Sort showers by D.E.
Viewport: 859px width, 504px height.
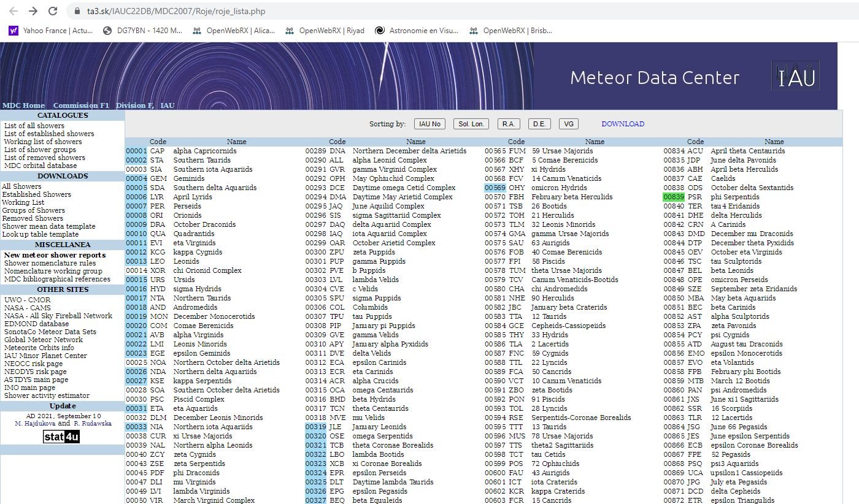[x=539, y=124]
